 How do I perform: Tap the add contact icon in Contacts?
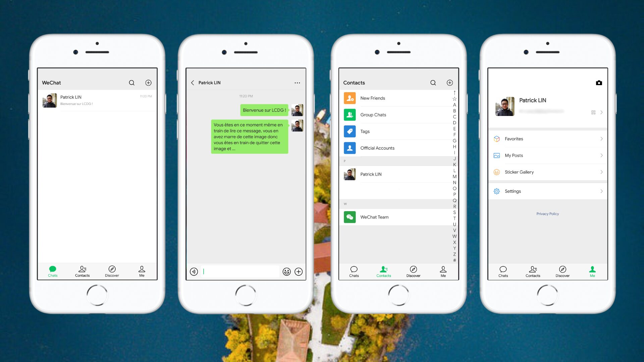pyautogui.click(x=450, y=83)
